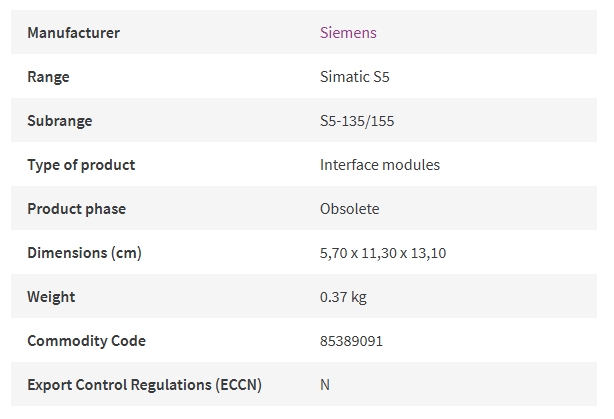Click the Commodity Code label

pos(87,341)
